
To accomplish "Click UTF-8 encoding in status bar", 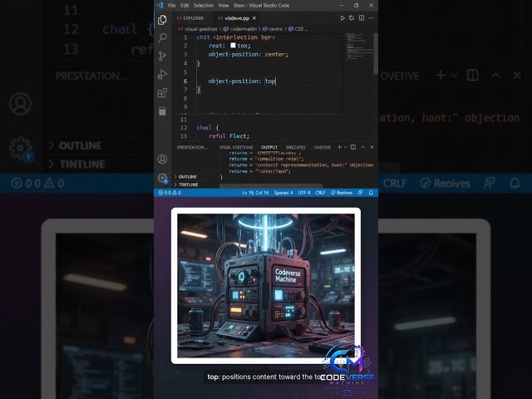I will tap(304, 192).
